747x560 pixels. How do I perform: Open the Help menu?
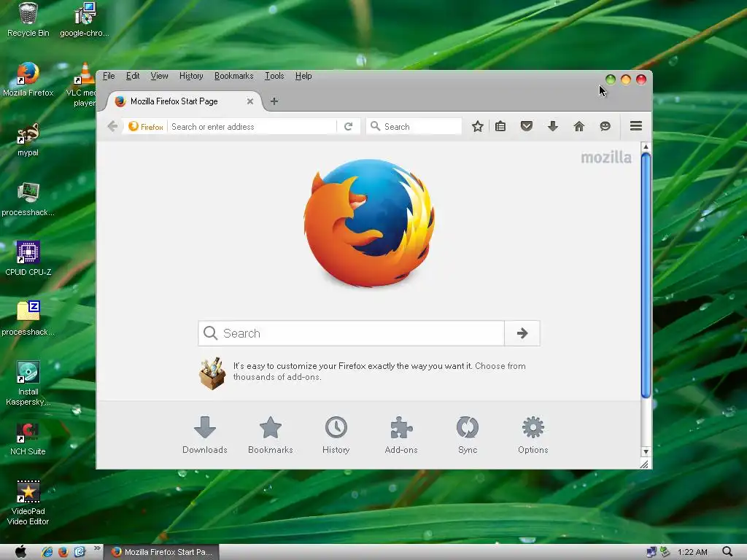pos(303,76)
